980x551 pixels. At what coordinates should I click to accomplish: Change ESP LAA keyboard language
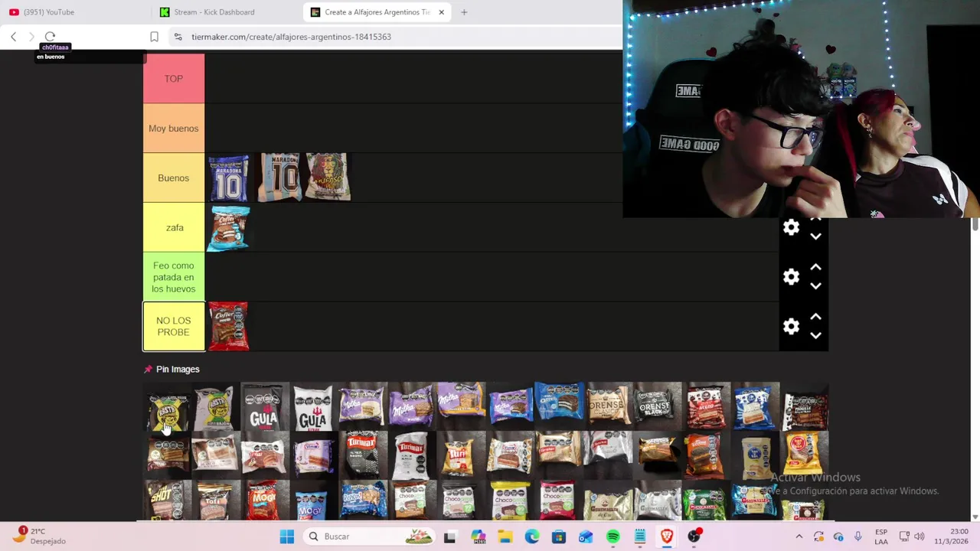click(881, 536)
